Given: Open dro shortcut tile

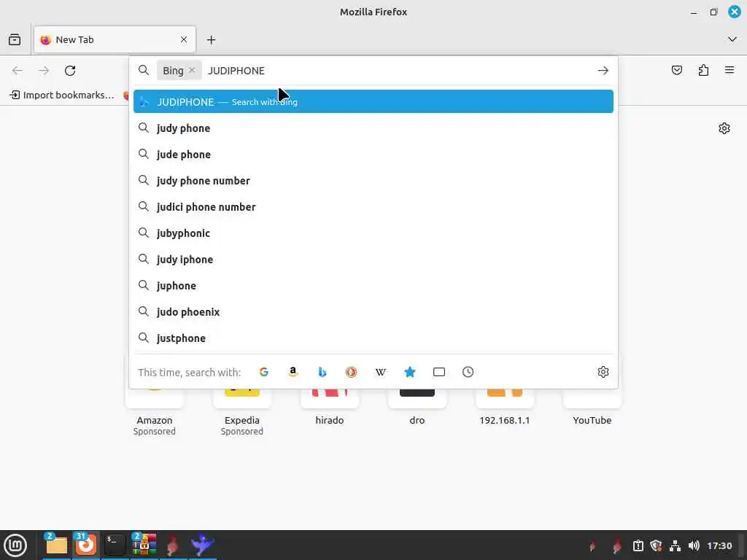Looking at the screenshot, I should coord(417,408).
